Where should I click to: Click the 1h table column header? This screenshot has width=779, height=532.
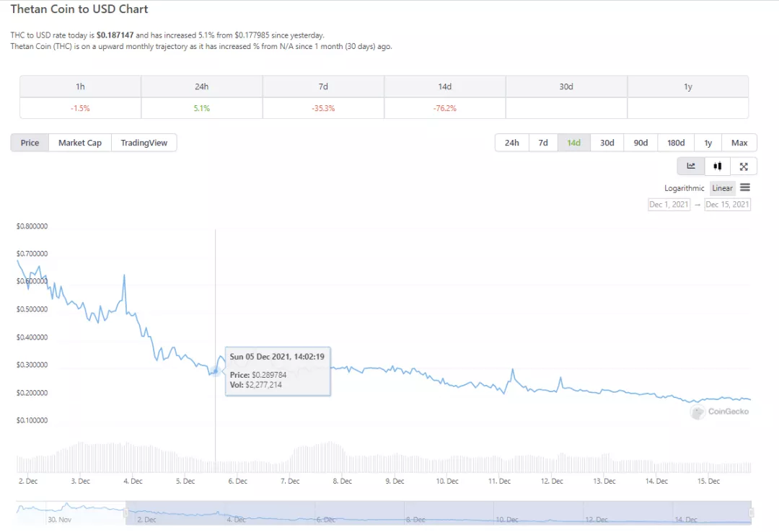click(x=80, y=87)
